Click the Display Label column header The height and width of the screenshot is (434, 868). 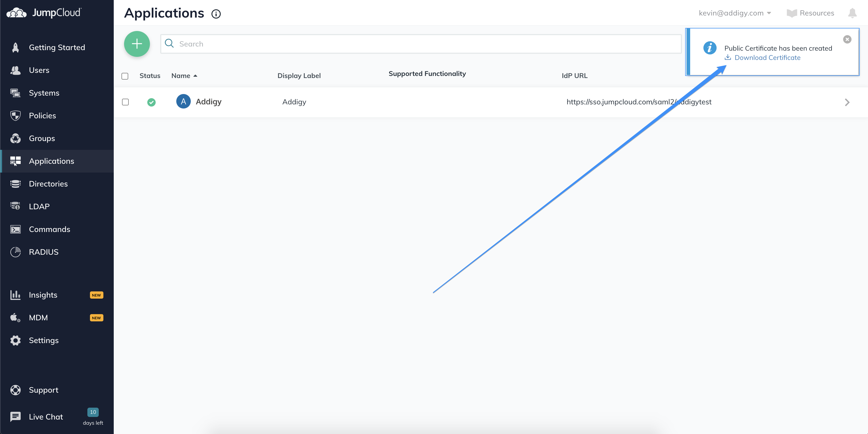tap(299, 76)
